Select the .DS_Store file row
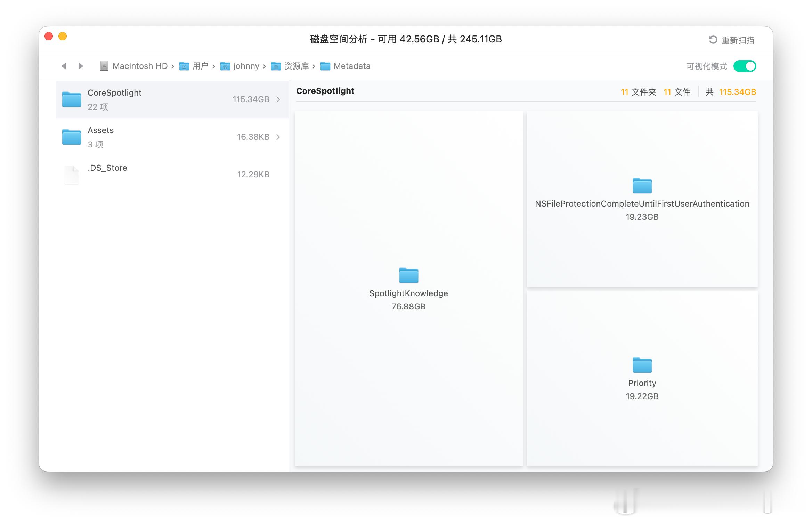This screenshot has height=523, width=812. (172, 175)
